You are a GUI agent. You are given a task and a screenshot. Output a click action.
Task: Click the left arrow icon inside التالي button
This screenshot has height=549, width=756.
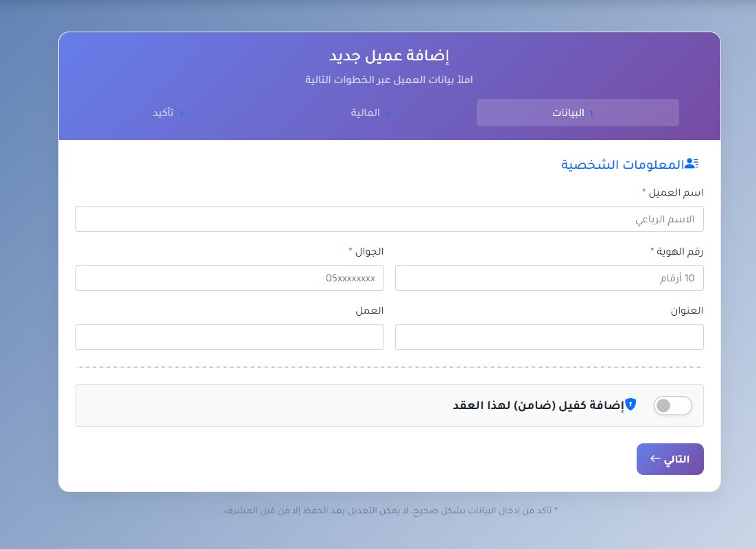654,458
